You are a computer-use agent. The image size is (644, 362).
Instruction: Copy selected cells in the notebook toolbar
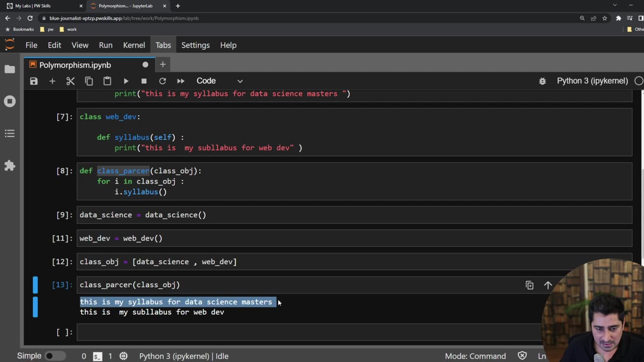point(89,81)
